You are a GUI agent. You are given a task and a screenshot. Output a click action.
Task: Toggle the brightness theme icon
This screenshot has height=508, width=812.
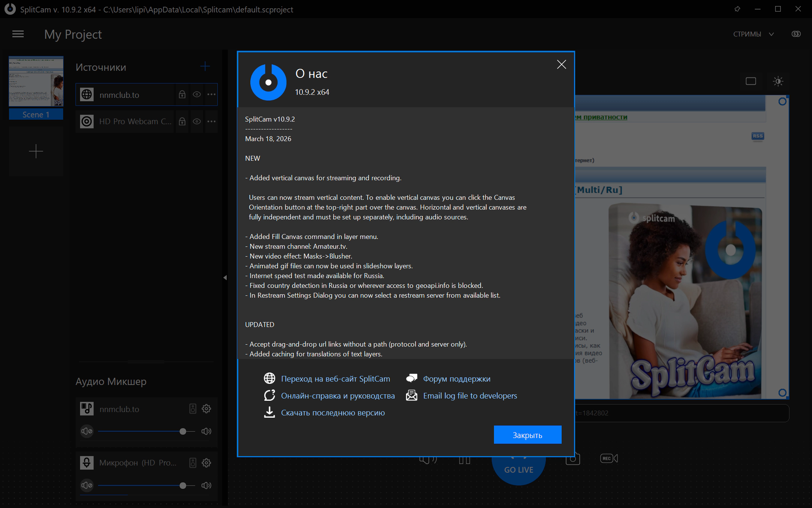pos(778,81)
